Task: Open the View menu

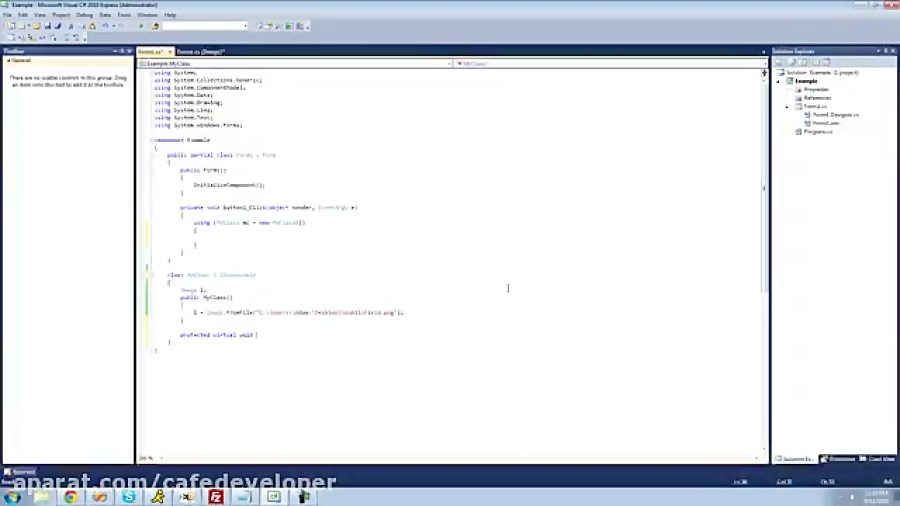Action: (40, 15)
